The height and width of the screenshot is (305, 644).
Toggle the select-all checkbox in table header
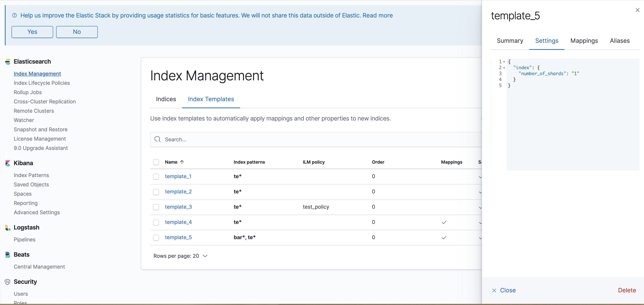click(156, 162)
